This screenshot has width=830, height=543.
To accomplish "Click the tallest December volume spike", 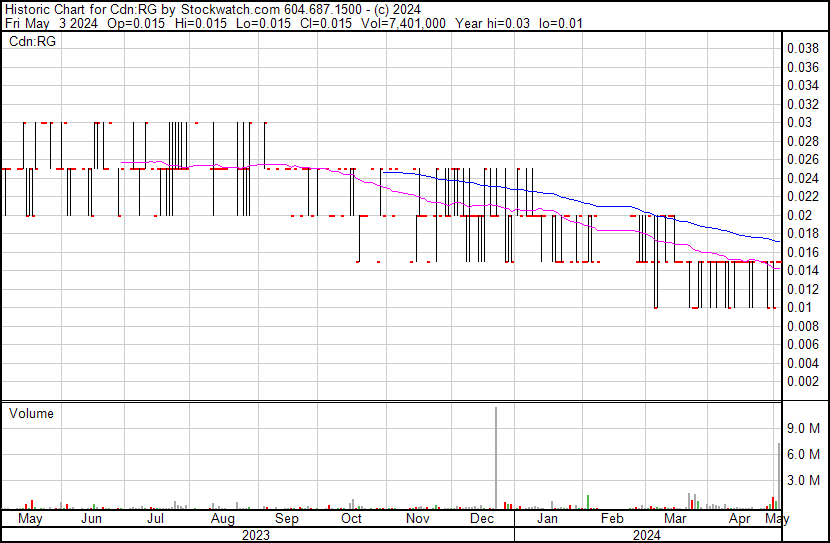I will [495, 458].
